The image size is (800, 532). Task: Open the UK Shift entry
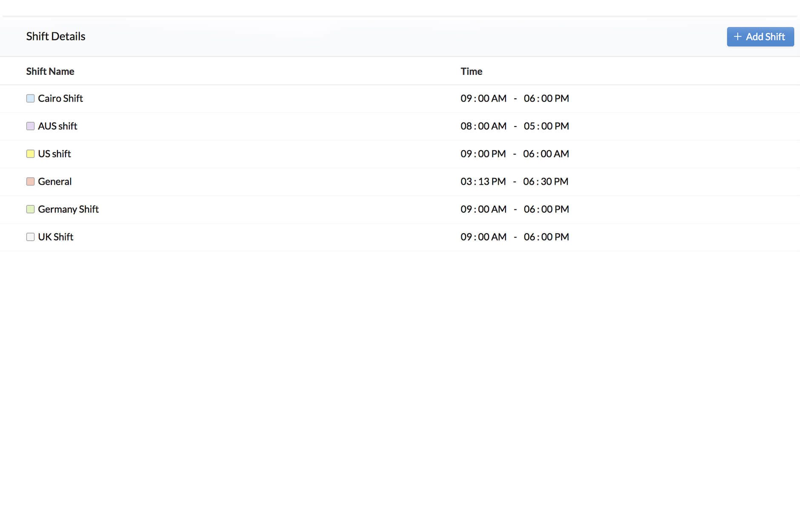(x=56, y=237)
